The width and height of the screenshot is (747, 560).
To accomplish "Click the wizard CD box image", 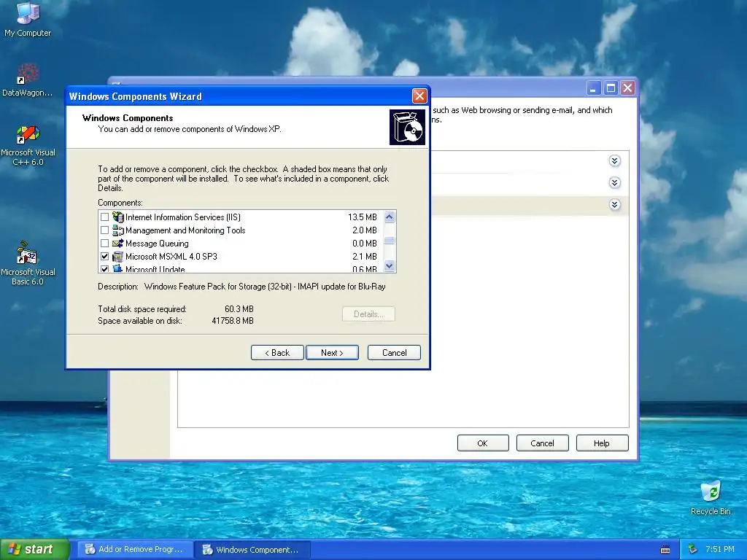I will coord(407,127).
